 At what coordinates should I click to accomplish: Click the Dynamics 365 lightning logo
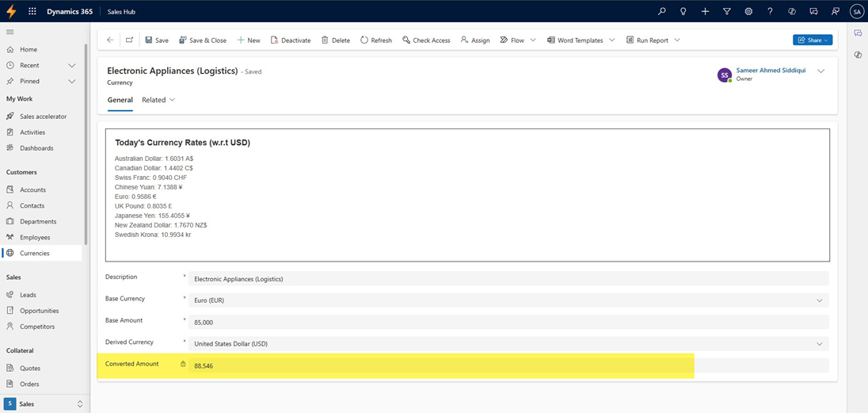[x=10, y=11]
